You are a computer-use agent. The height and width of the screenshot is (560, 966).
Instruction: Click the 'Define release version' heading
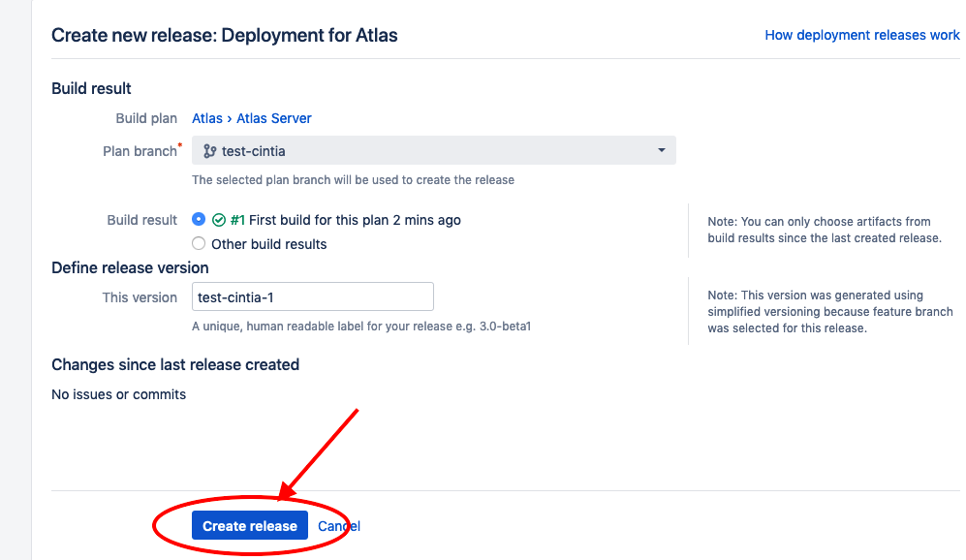pos(130,268)
